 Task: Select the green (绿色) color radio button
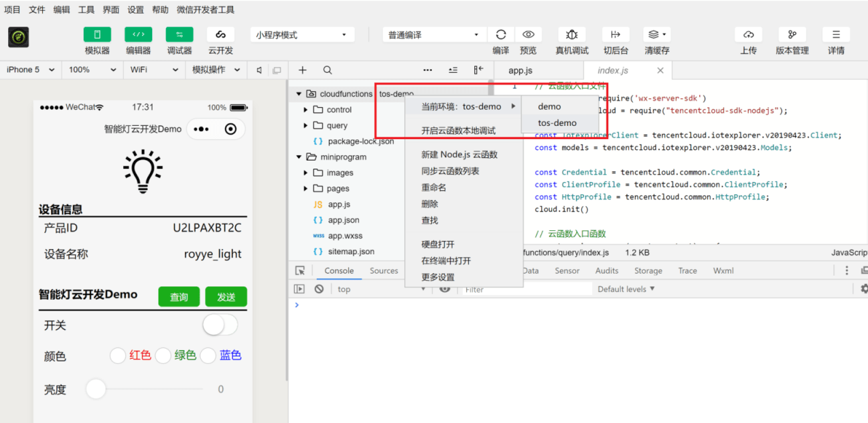coord(163,355)
